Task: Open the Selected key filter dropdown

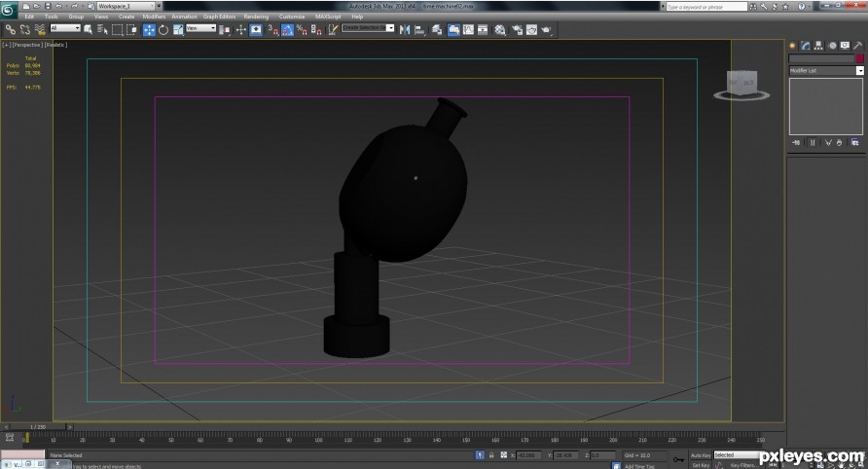Action: pyautogui.click(x=738, y=455)
